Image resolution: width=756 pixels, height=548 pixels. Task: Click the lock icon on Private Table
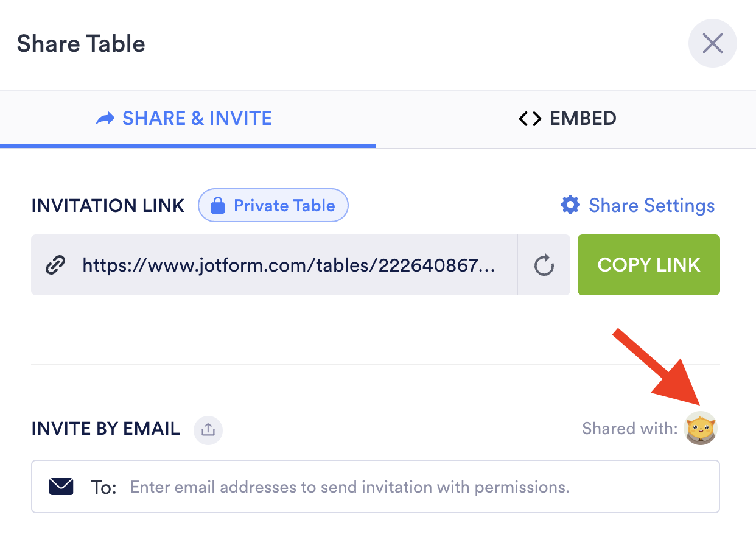[x=217, y=206]
